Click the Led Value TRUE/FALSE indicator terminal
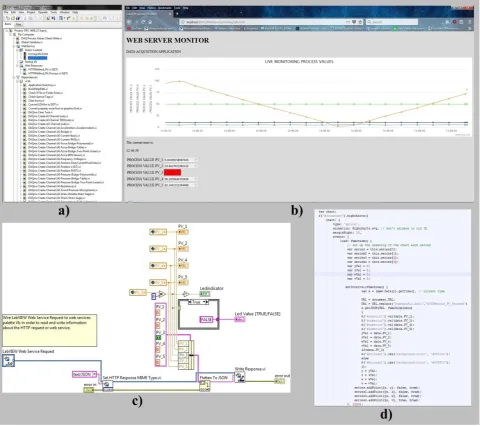Image resolution: width=480 pixels, height=426 pixels. pos(240,319)
